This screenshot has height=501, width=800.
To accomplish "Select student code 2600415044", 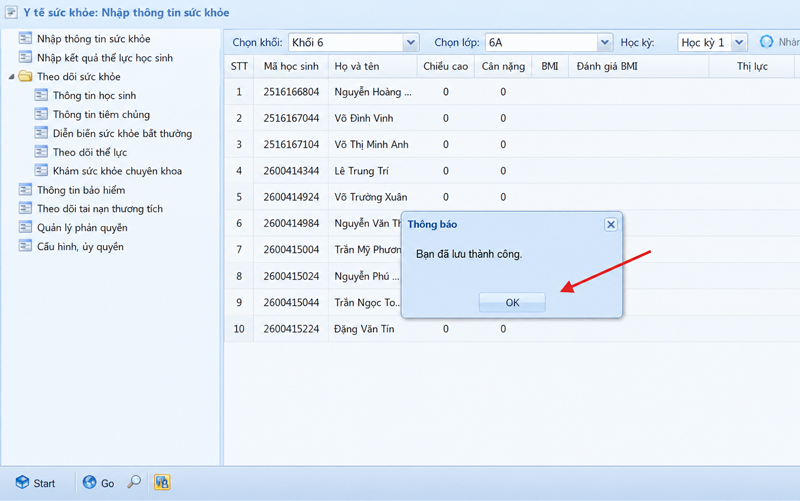I will pos(291,303).
